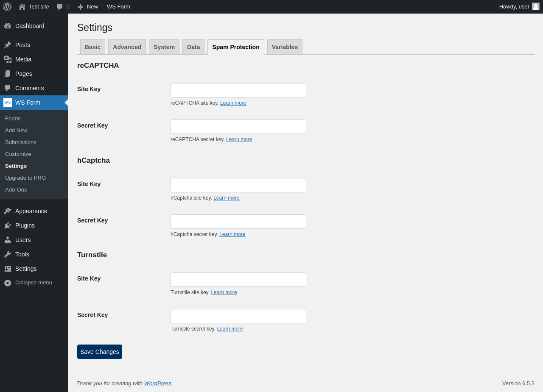Click into the Turnstile Secret Key field
This screenshot has height=392, width=543.
[238, 316]
